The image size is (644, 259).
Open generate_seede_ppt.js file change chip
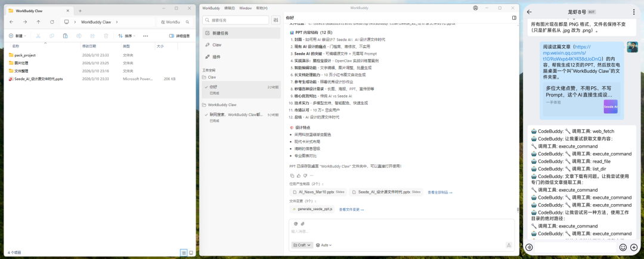click(x=312, y=209)
